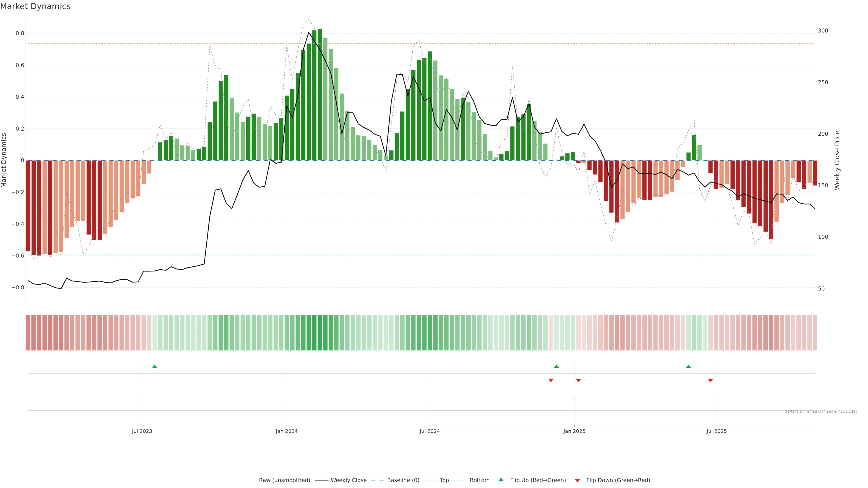
Task: Click the green triangle icon in the legend
Action: [x=501, y=480]
